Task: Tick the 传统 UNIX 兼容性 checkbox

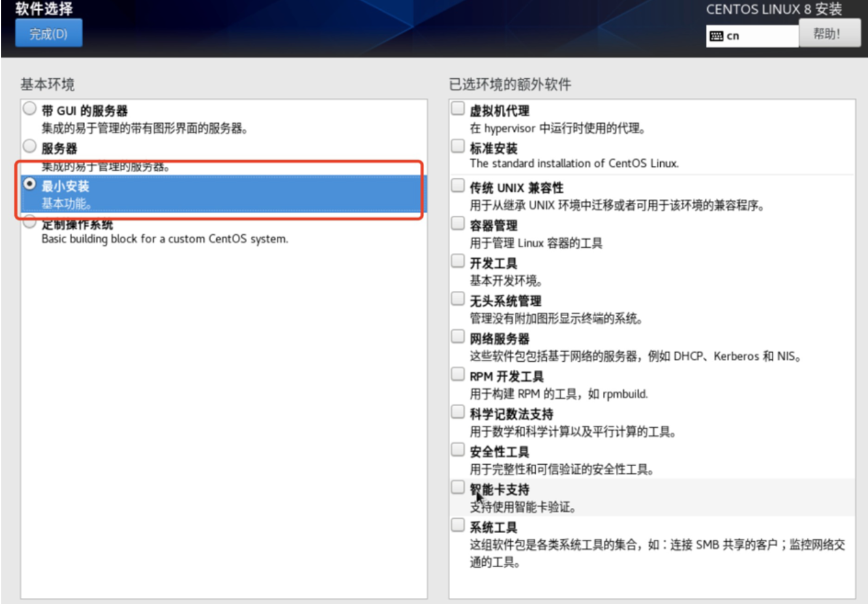Action: pyautogui.click(x=457, y=186)
